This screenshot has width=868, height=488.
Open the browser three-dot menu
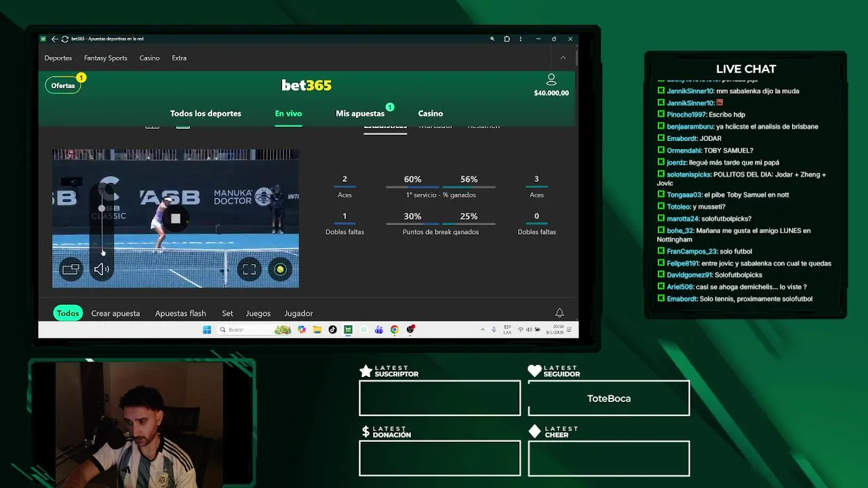pyautogui.click(x=521, y=39)
